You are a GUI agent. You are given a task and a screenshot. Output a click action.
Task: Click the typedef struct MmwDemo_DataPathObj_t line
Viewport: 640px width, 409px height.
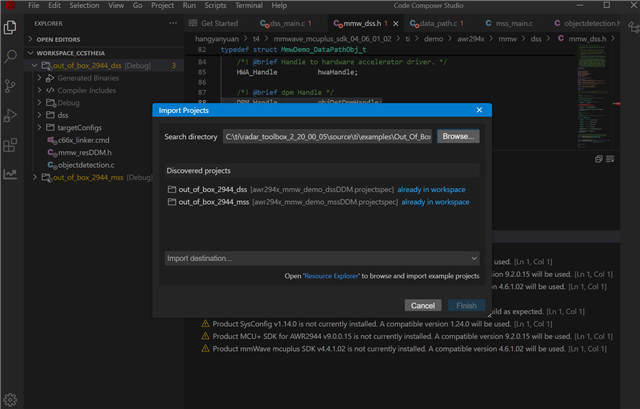pyautogui.click(x=293, y=50)
